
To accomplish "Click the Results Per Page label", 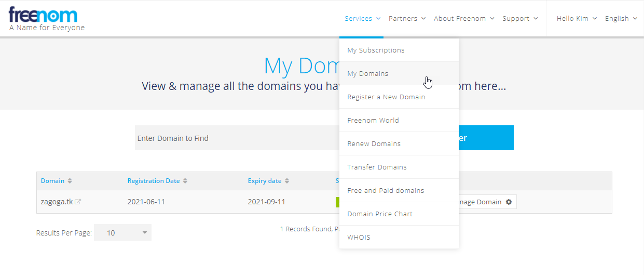I will coord(64,233).
